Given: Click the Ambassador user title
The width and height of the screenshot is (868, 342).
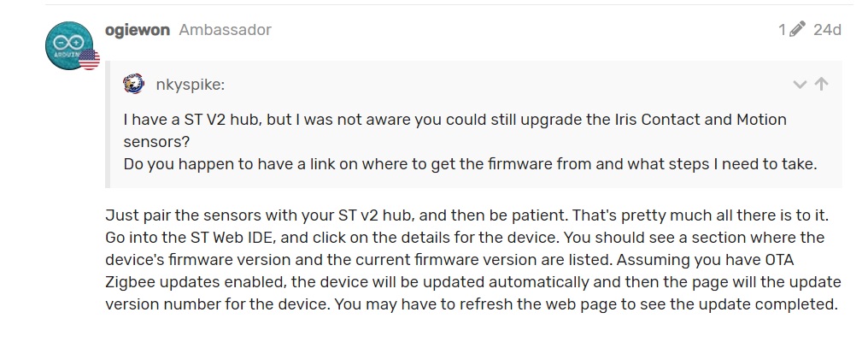Looking at the screenshot, I should click(225, 30).
